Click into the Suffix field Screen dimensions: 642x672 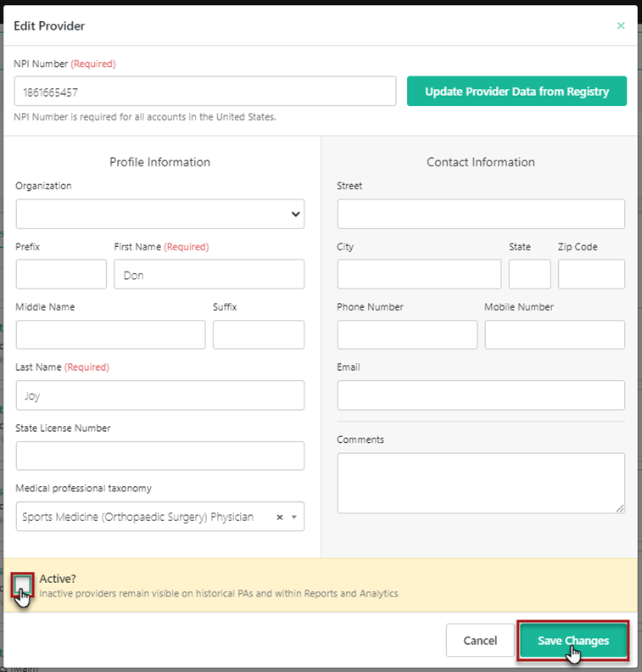pos(258,334)
